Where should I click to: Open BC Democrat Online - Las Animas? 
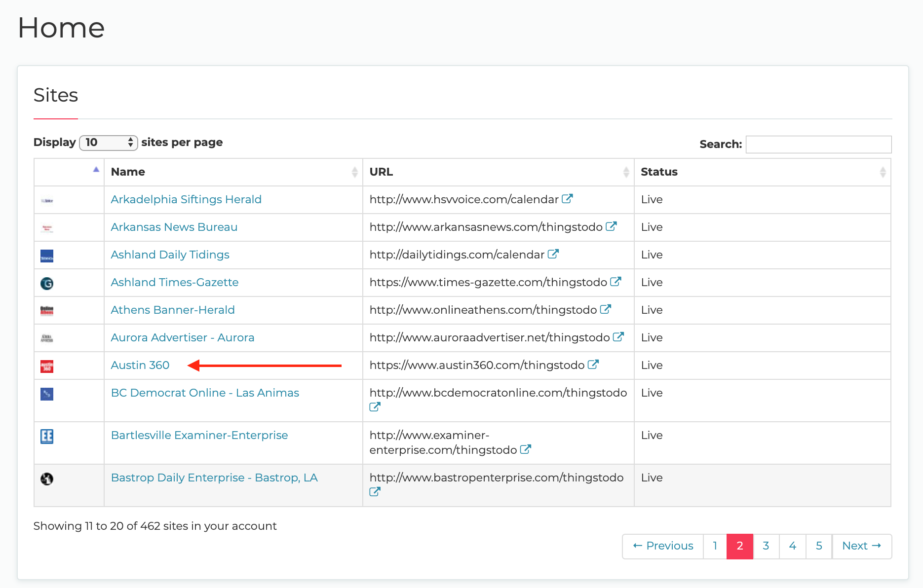205,393
